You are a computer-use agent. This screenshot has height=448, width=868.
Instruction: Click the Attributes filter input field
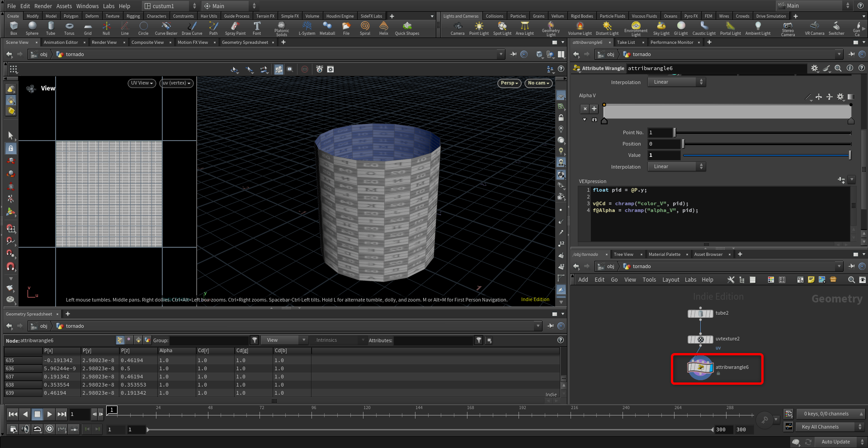[x=433, y=340]
